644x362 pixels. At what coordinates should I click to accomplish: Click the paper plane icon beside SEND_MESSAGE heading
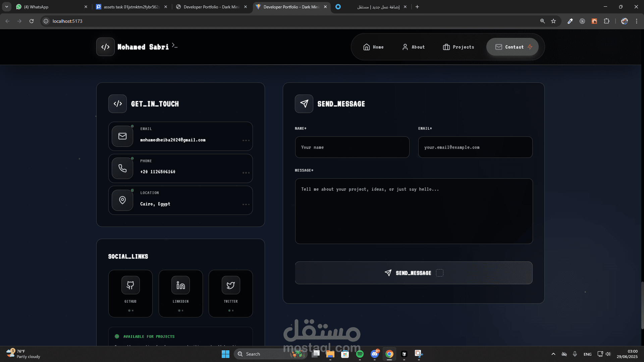pyautogui.click(x=304, y=104)
